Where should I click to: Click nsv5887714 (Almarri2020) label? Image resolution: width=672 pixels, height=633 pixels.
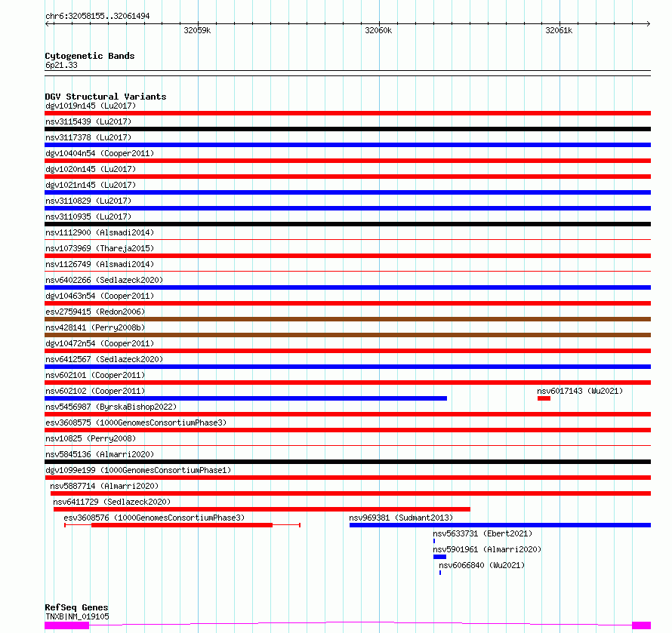[104, 486]
